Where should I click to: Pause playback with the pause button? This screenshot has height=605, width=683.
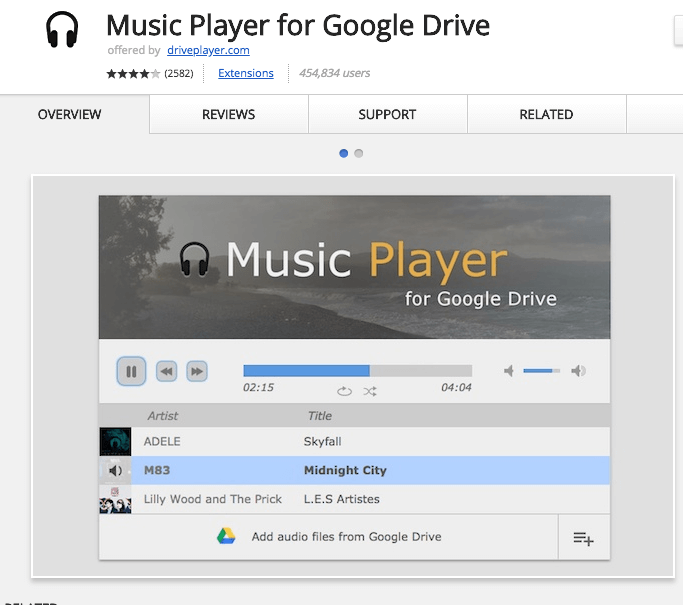click(x=131, y=371)
